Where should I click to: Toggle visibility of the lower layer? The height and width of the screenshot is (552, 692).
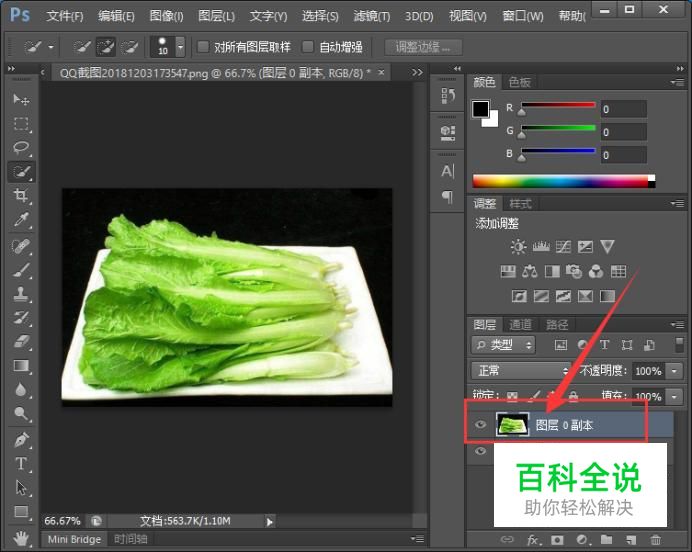[481, 451]
